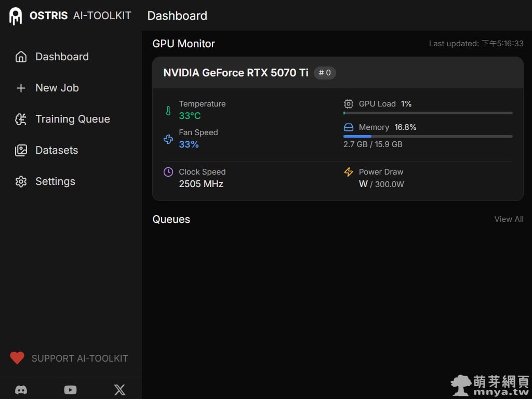Image resolution: width=532 pixels, height=399 pixels.
Task: Click the fan icon beside Fan Speed
Action: point(168,139)
